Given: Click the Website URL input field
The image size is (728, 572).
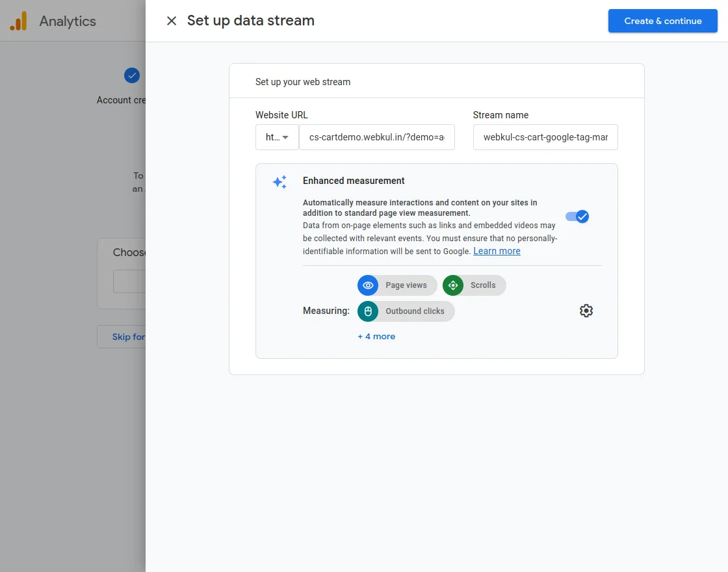Looking at the screenshot, I should pyautogui.click(x=377, y=137).
